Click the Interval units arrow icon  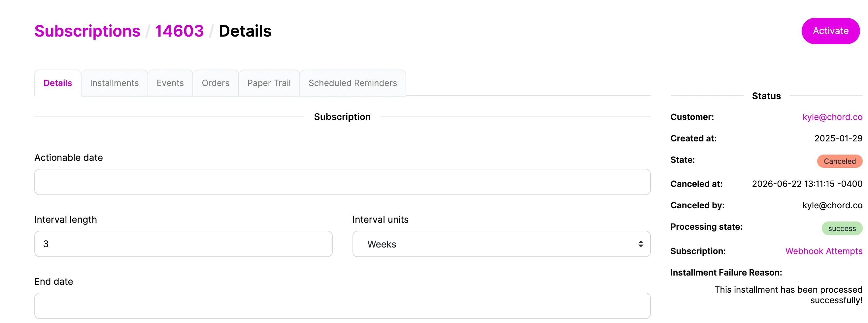641,244
